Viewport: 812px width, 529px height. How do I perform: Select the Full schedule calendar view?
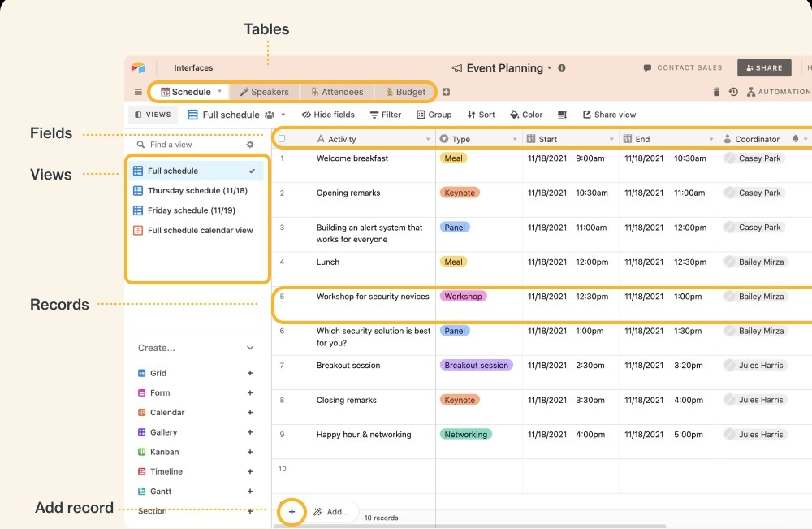(x=196, y=230)
